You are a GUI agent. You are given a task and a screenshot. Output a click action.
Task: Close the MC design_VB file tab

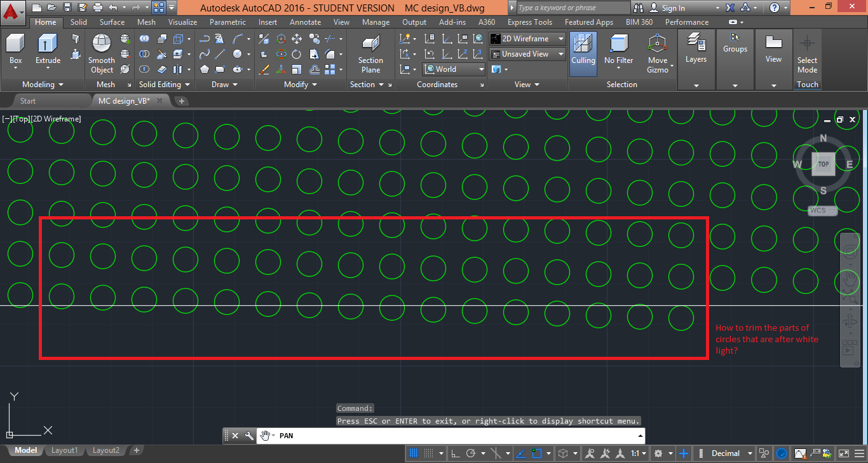[x=159, y=100]
